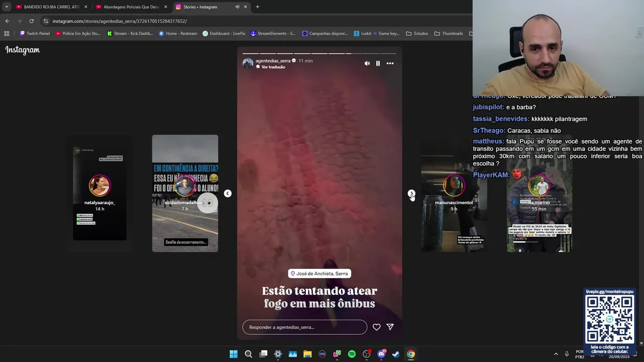Like the story with the heart icon

376,327
